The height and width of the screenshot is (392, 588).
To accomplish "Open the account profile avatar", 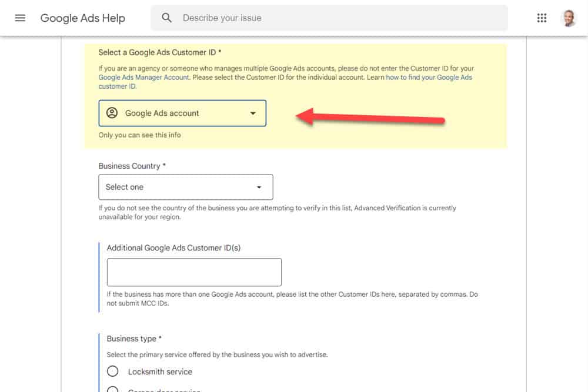I will coord(569,18).
